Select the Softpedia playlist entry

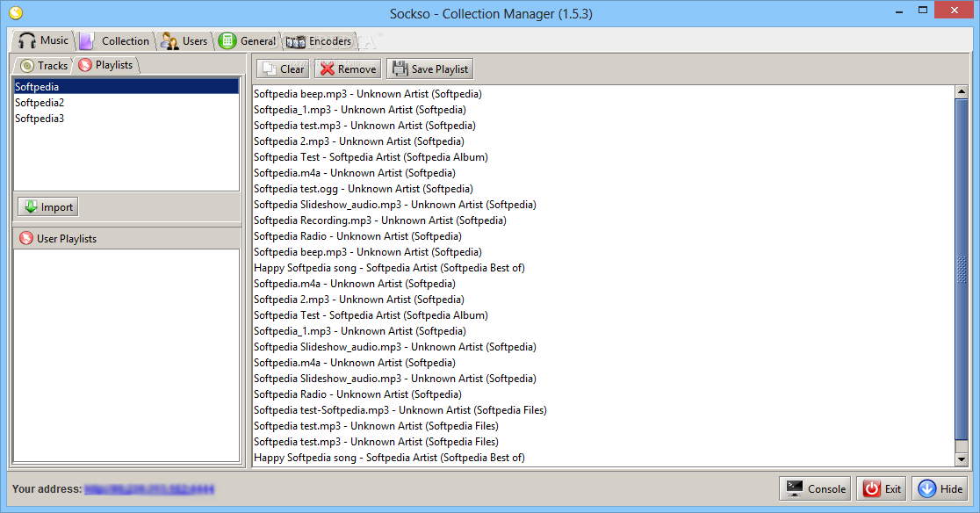(126, 87)
